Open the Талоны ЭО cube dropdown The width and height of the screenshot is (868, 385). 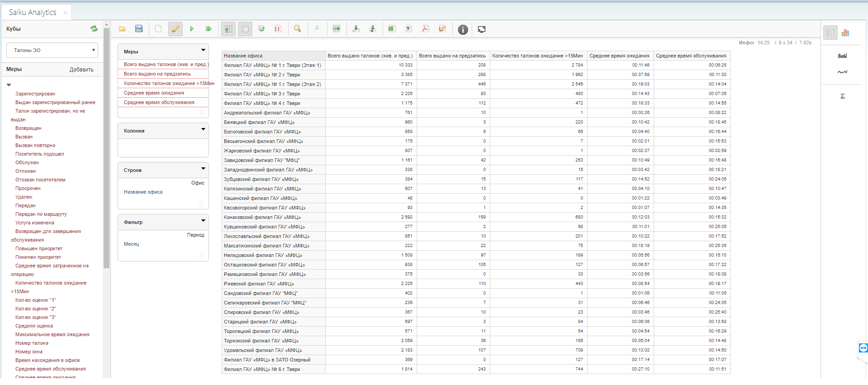coord(52,50)
